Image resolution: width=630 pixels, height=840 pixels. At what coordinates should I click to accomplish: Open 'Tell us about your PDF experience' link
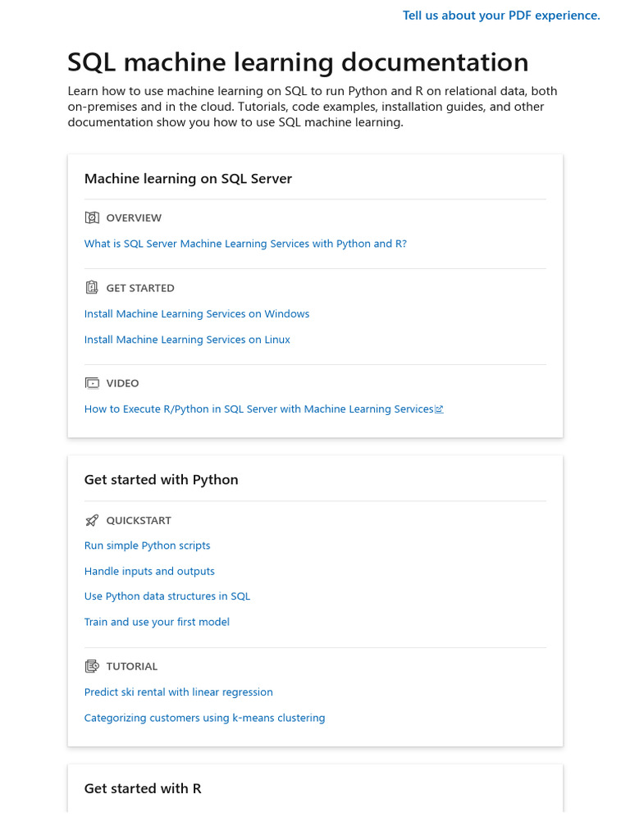[501, 16]
